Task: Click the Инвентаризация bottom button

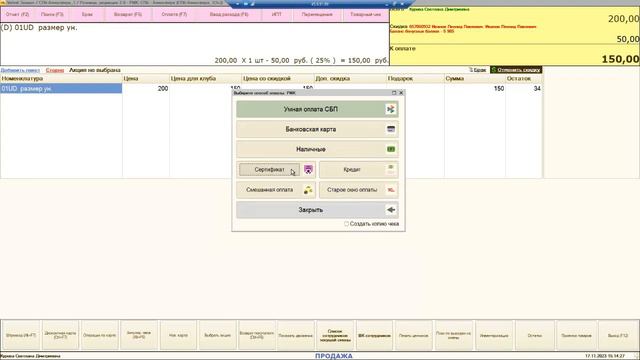Action: click(x=494, y=335)
